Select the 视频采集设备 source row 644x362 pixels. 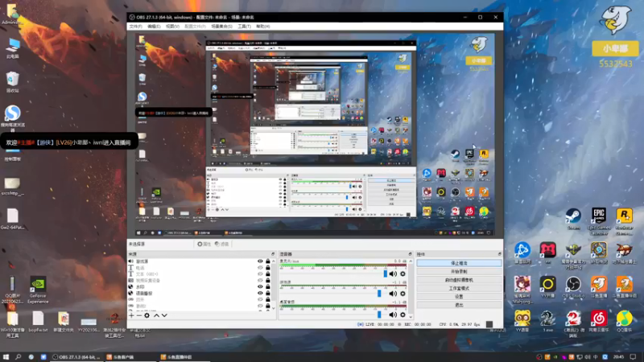[x=199, y=280]
